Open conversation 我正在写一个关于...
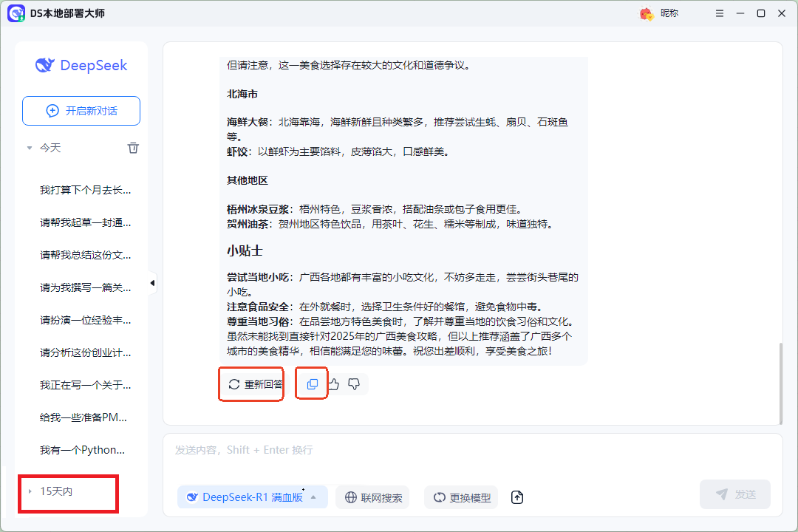The image size is (798, 532). (x=86, y=386)
